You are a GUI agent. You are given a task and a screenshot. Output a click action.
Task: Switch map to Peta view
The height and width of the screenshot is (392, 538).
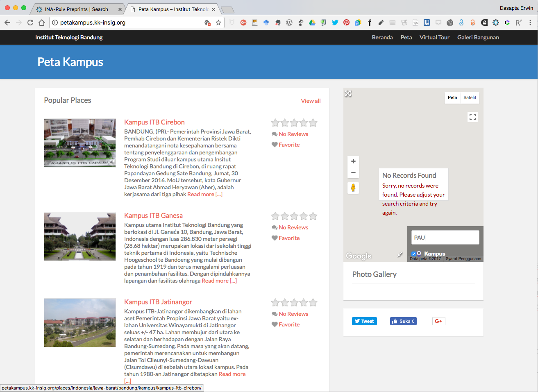(x=452, y=97)
